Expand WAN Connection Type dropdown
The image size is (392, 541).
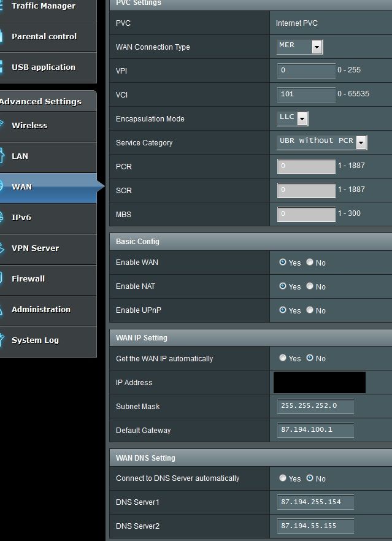tap(300, 47)
